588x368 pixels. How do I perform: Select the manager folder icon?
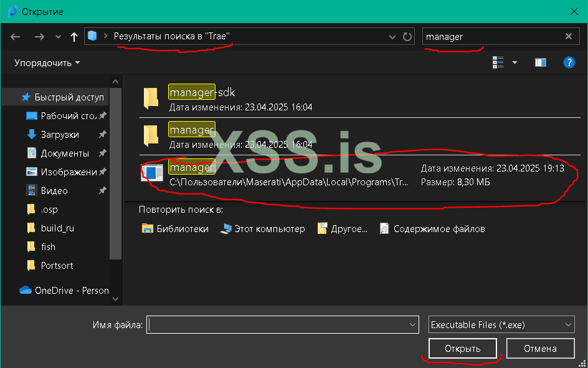click(x=151, y=136)
